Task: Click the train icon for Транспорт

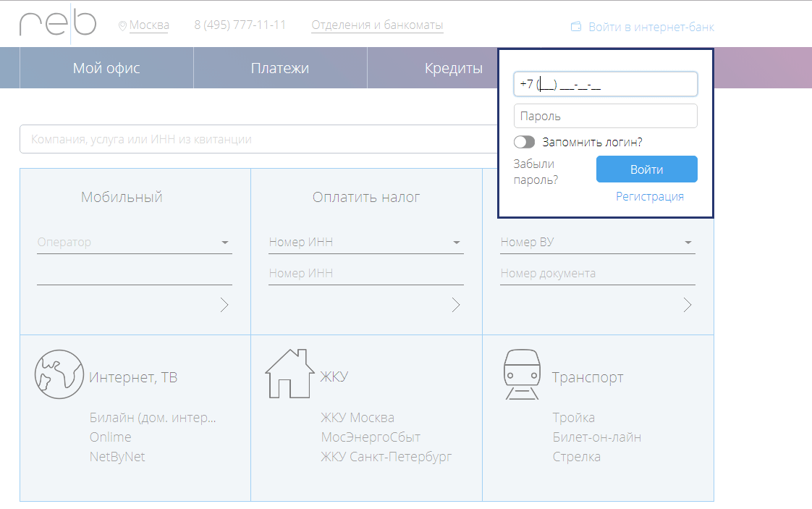Action: coord(521,374)
